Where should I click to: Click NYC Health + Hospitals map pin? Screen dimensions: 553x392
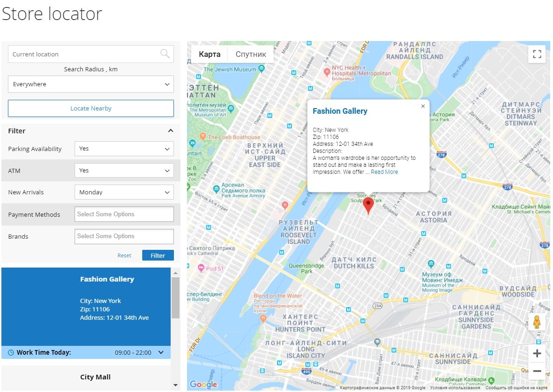click(327, 72)
